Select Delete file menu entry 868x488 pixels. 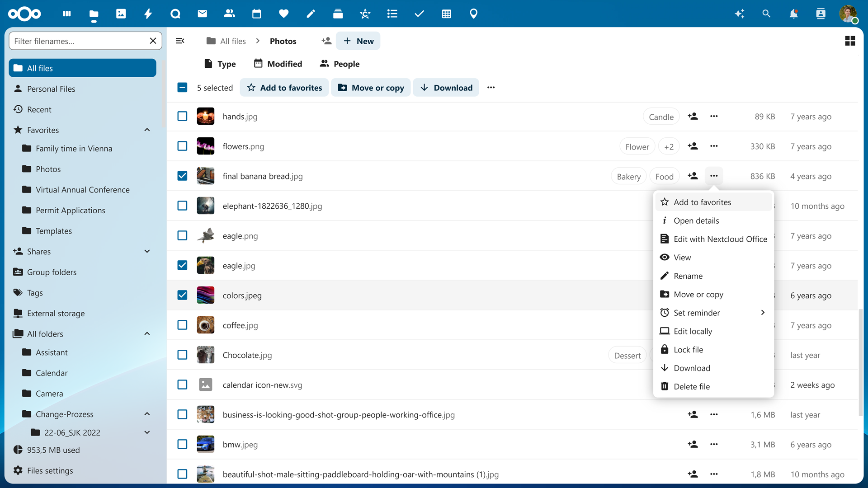coord(691,386)
